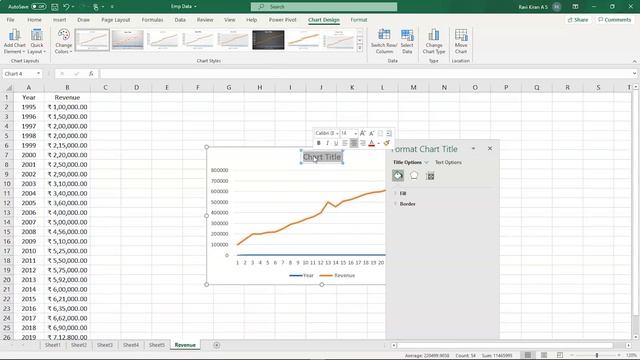
Task: Open the Comments button
Action: click(614, 20)
